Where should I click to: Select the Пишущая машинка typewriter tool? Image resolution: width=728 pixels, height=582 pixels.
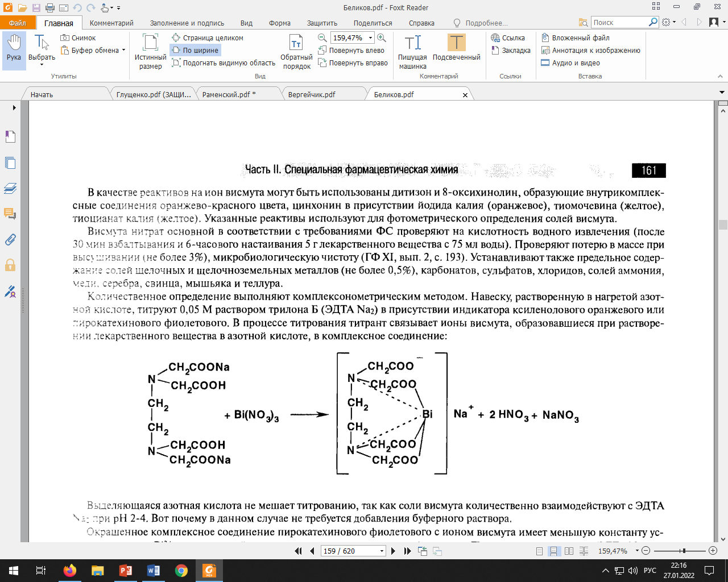point(412,51)
